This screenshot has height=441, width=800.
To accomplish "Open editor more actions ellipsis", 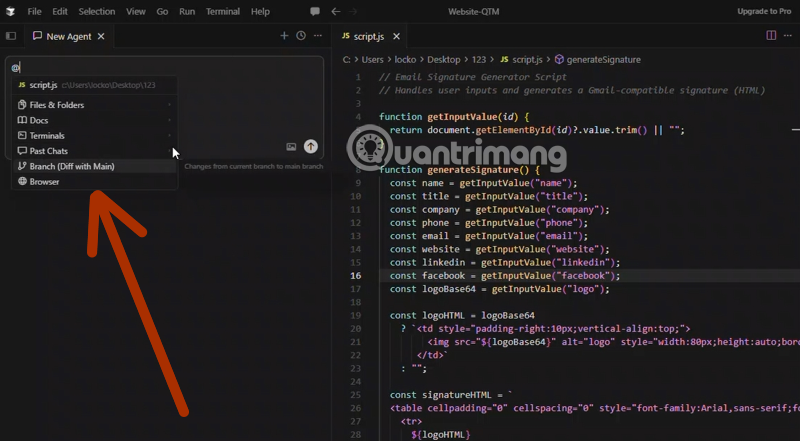I will 788,35.
